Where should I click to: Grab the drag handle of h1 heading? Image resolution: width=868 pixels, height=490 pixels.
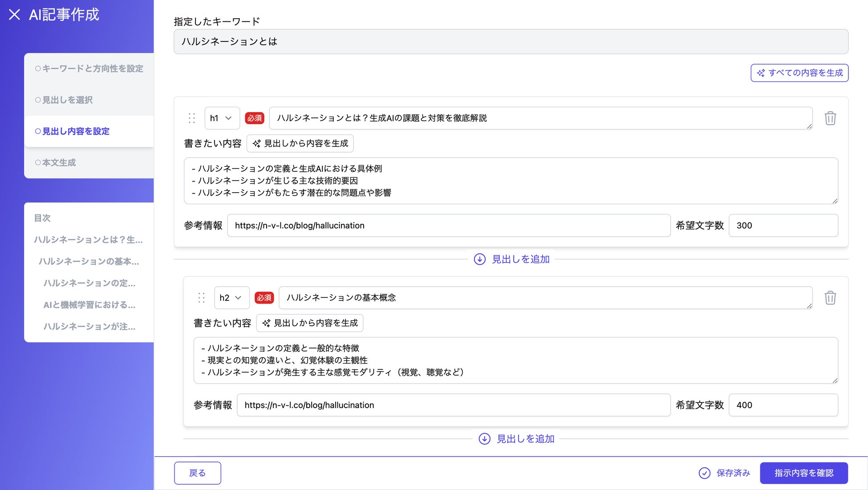pyautogui.click(x=192, y=118)
